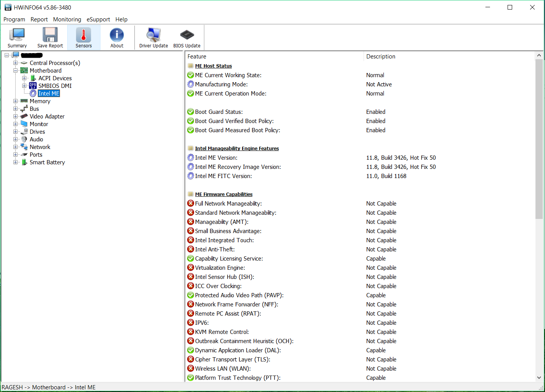Collapse the root computer node
The image size is (545, 392).
click(x=6, y=55)
